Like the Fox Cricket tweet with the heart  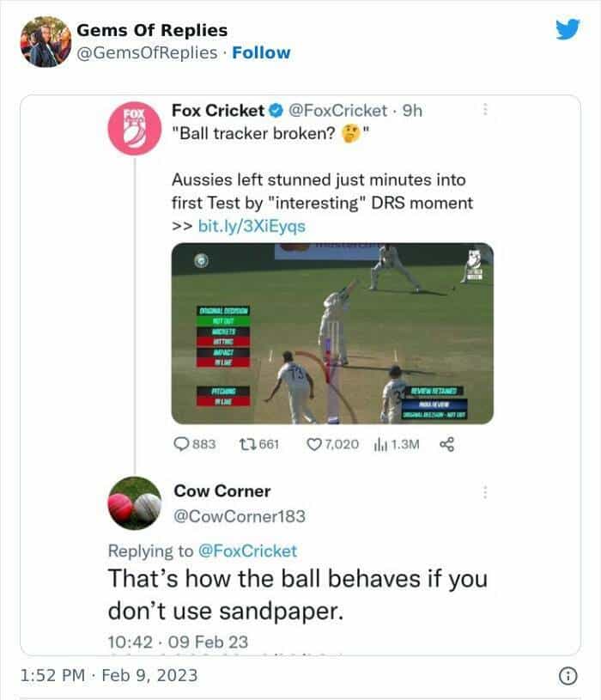[x=313, y=444]
